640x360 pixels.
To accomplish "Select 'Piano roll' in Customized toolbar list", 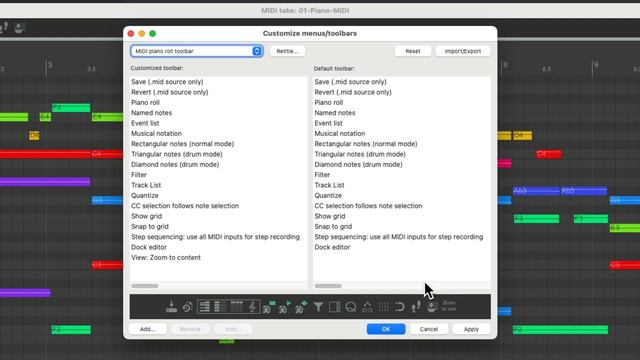I will coord(145,102).
